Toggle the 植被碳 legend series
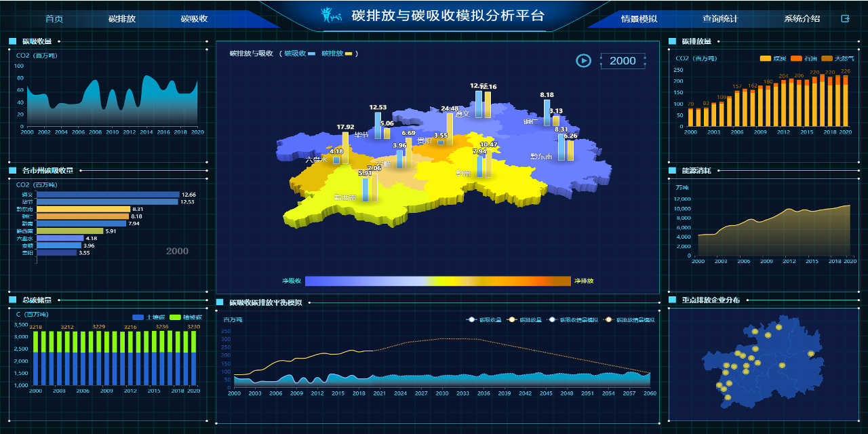 click(185, 317)
